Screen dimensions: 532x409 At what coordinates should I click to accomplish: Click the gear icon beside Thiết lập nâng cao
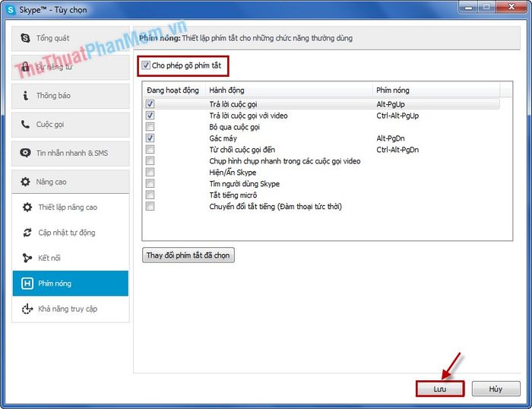coord(27,207)
